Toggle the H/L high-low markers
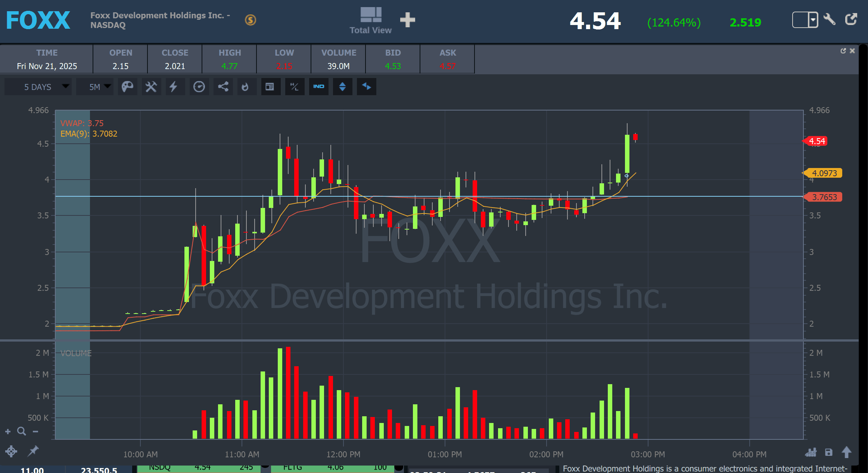The height and width of the screenshot is (473, 868). (x=295, y=87)
